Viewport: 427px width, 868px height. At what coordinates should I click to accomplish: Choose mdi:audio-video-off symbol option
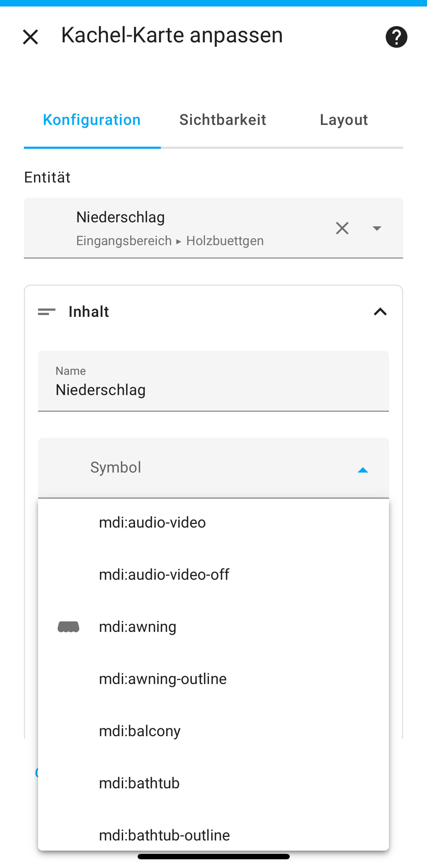pos(164,575)
